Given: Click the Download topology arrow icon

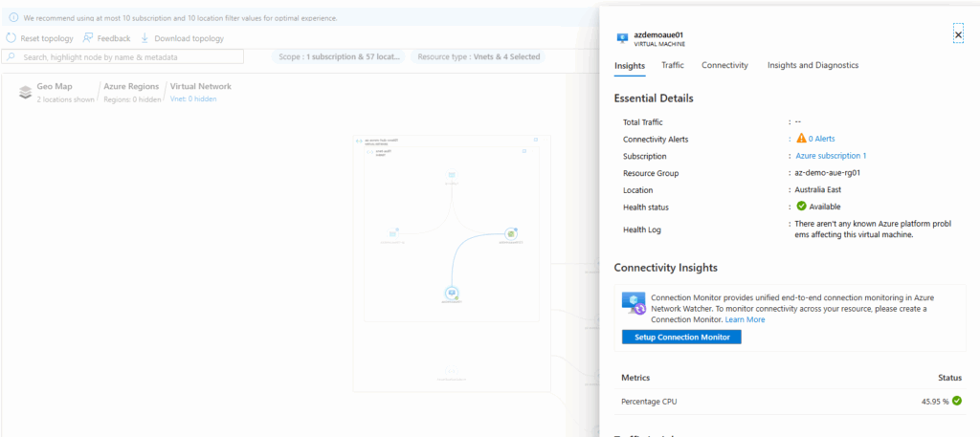Looking at the screenshot, I should tap(145, 38).
